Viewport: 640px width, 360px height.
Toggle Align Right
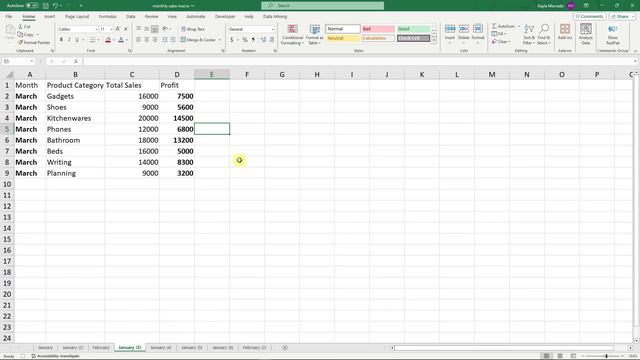tap(155, 40)
